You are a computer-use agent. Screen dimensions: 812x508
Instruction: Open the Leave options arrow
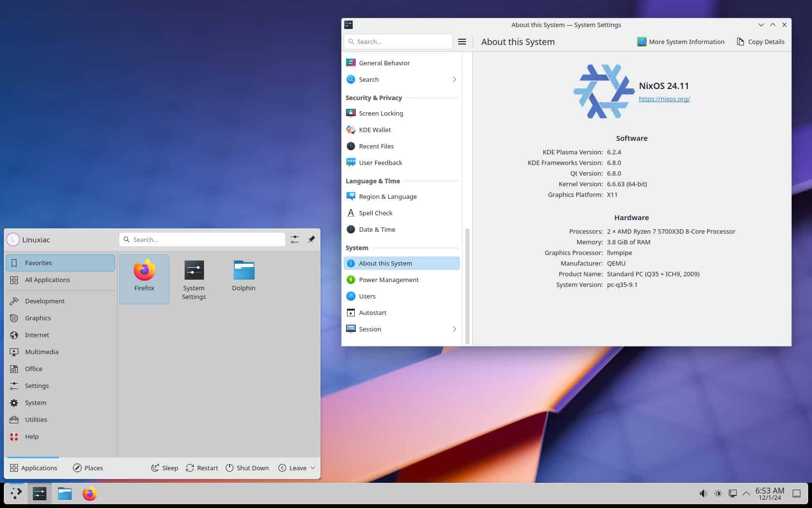(x=312, y=468)
